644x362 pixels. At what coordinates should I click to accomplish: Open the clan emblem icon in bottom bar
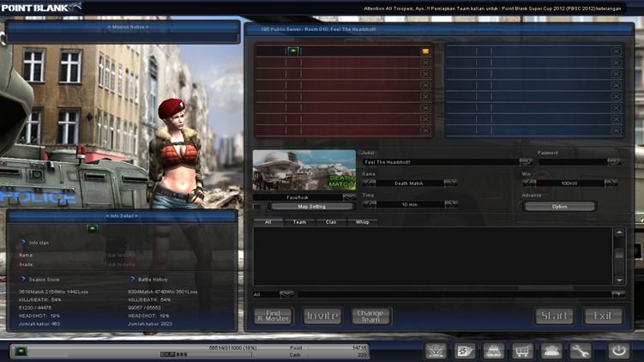point(436,351)
